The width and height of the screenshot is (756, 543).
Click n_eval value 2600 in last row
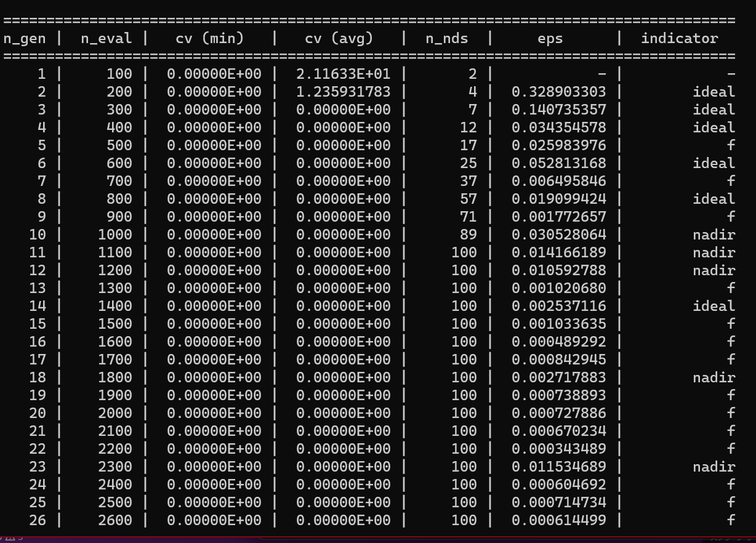(115, 521)
